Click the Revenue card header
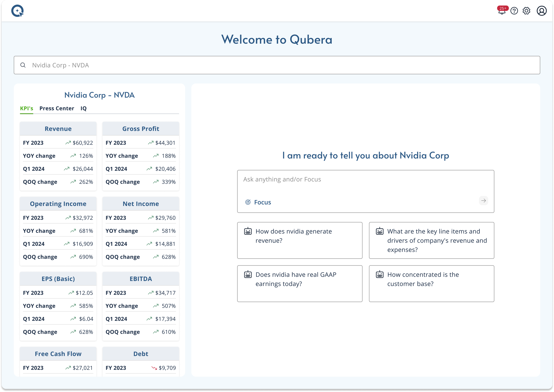 58,129
